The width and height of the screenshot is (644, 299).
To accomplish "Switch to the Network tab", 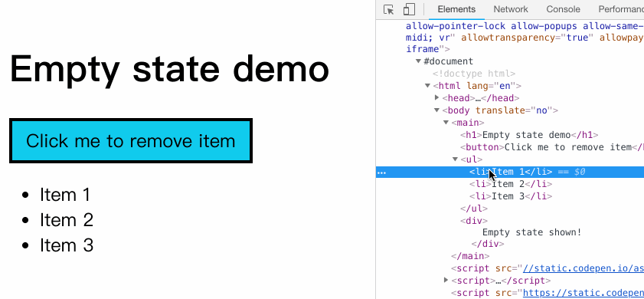I will [x=511, y=9].
